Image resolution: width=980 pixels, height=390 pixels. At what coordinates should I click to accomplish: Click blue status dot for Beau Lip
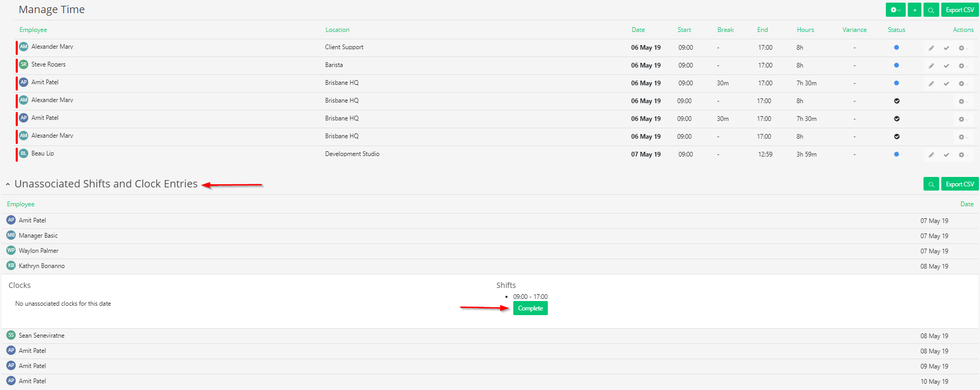click(896, 154)
